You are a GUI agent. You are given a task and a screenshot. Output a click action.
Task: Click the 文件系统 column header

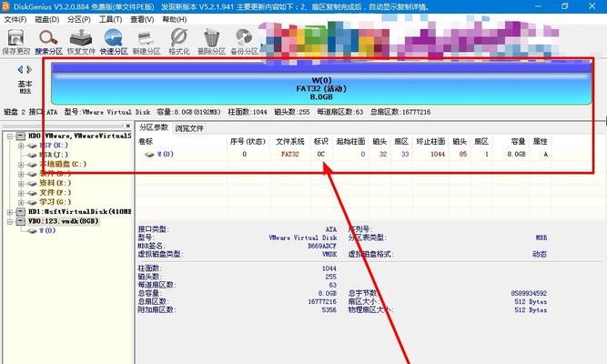[290, 141]
